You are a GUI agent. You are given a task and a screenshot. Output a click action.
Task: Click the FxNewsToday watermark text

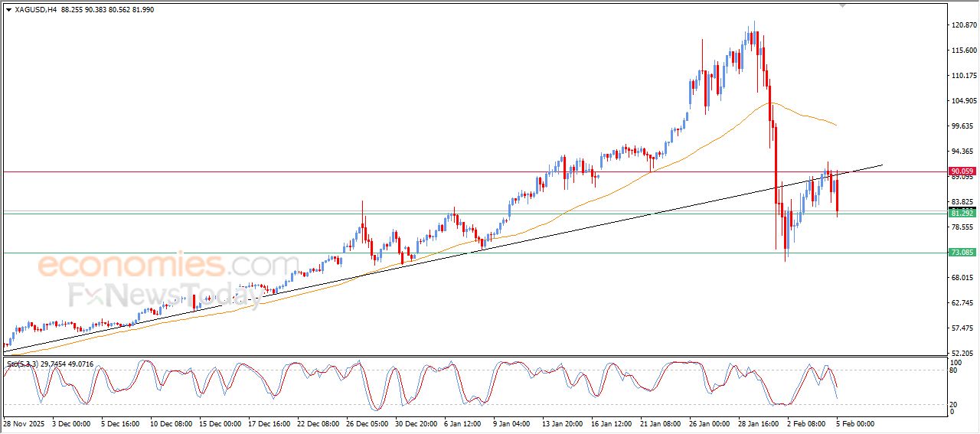165,295
